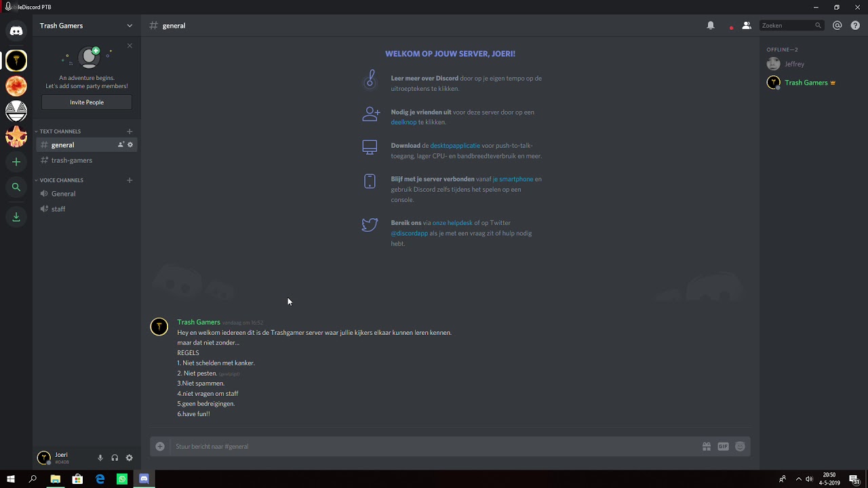Click the add friend Nodig je vrienden icon

[x=370, y=114]
